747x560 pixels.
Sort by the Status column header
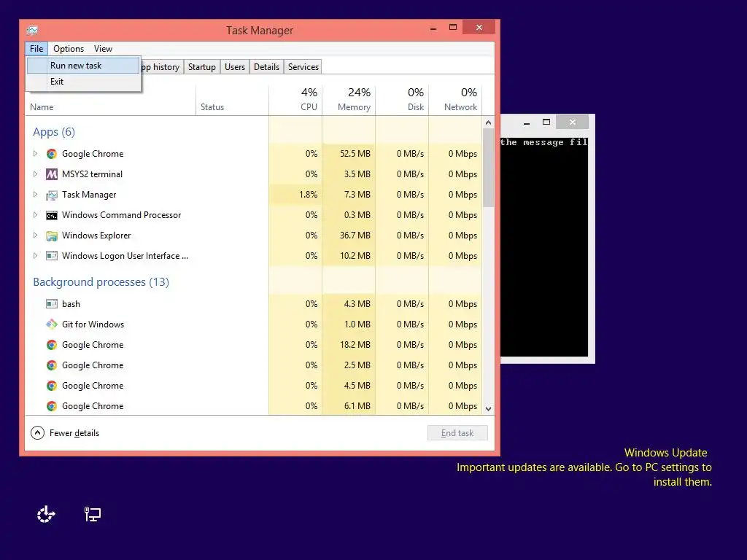coord(232,100)
